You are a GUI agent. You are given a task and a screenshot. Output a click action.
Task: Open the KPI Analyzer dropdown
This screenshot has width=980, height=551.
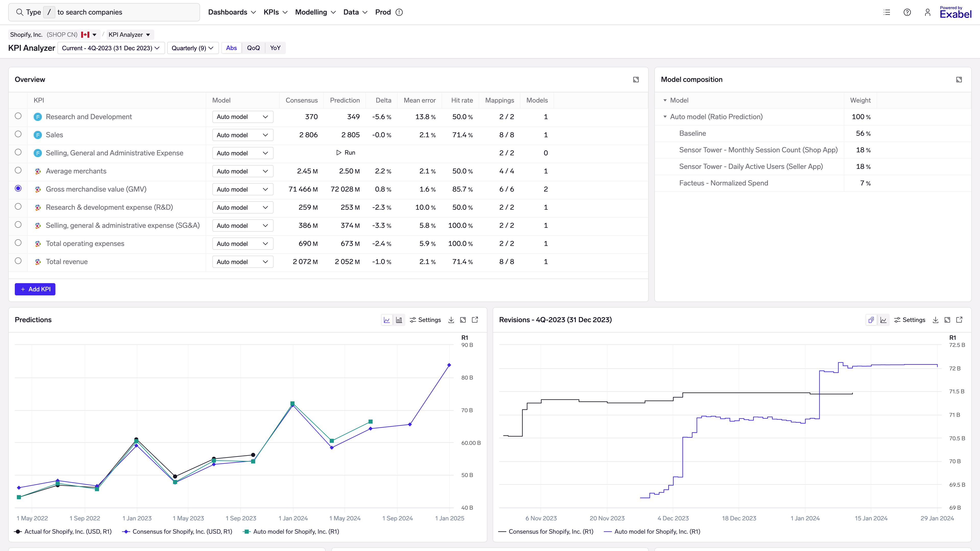coord(129,34)
